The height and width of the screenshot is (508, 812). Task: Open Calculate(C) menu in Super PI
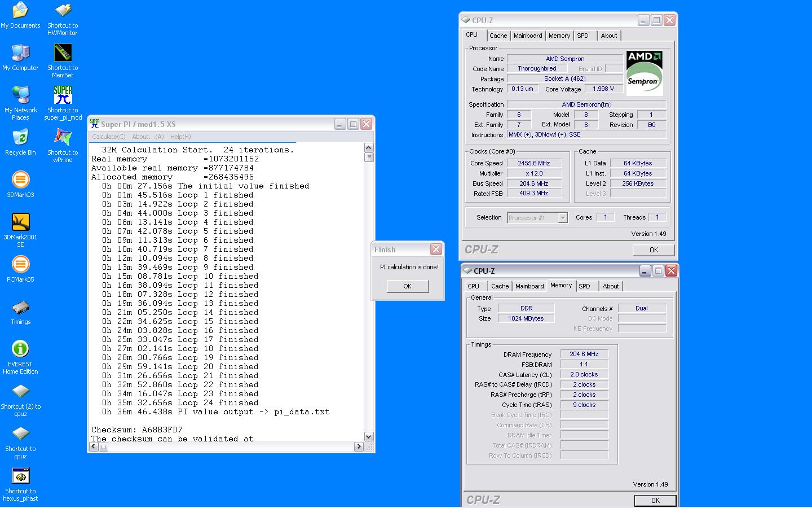[x=109, y=137]
